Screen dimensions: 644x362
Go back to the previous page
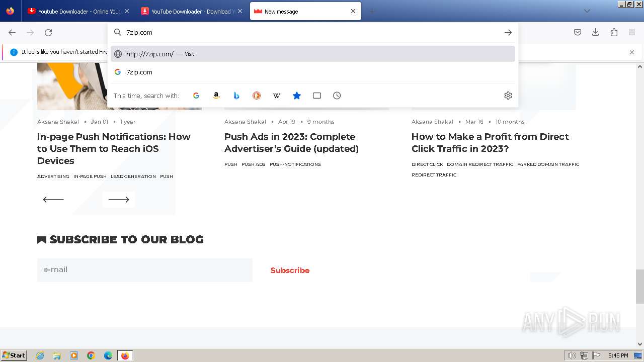point(12,32)
